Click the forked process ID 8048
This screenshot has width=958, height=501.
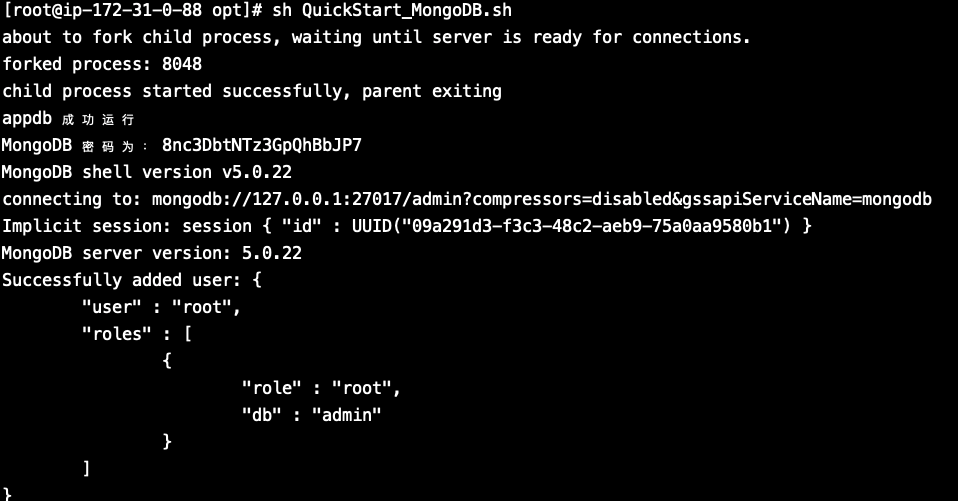[x=181, y=64]
